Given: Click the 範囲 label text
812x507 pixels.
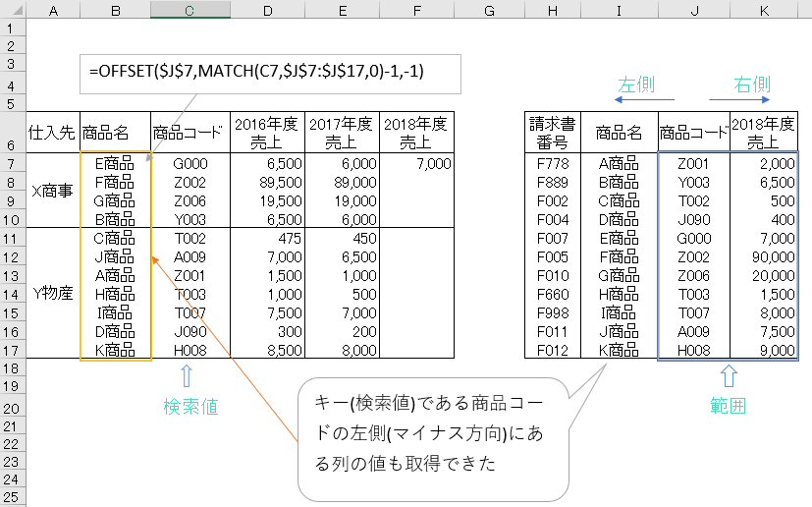Looking at the screenshot, I should [x=729, y=406].
